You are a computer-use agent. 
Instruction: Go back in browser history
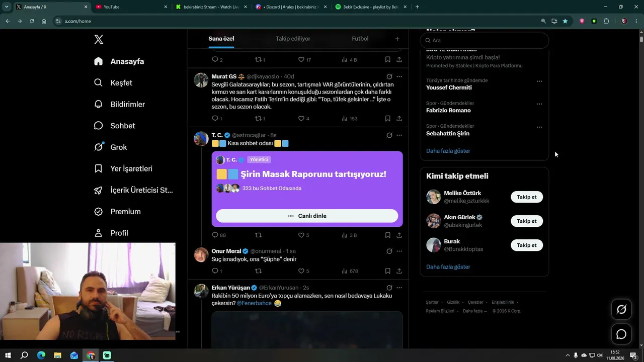click(8, 21)
